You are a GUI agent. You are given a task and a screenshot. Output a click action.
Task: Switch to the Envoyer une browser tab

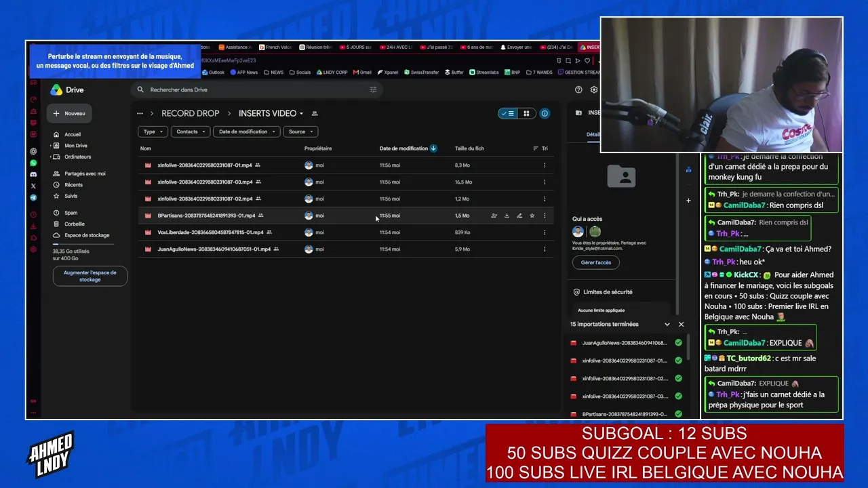click(516, 47)
